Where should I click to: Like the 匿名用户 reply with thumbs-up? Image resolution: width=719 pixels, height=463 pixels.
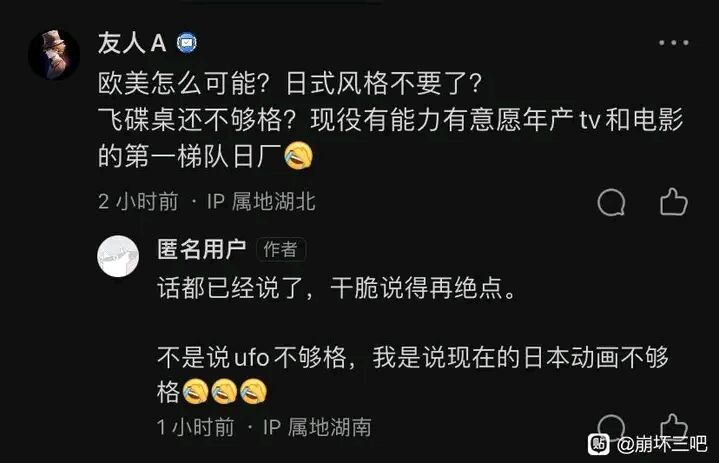(x=674, y=426)
